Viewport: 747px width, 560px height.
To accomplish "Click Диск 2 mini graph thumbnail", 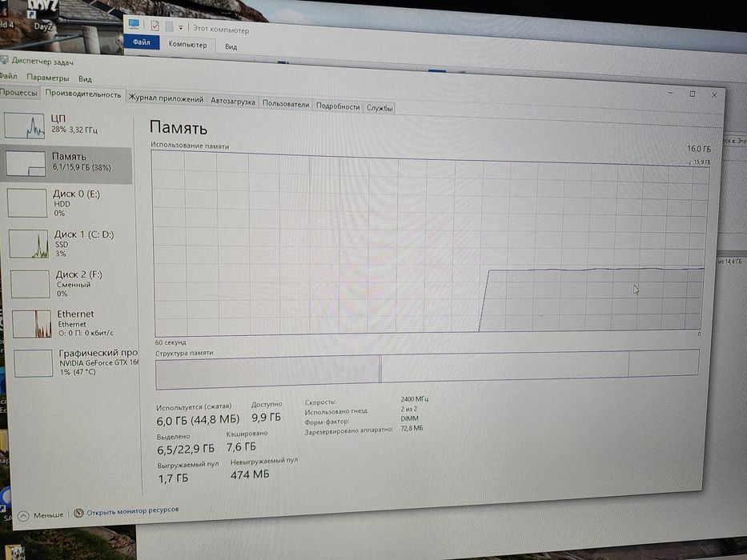I will point(30,284).
